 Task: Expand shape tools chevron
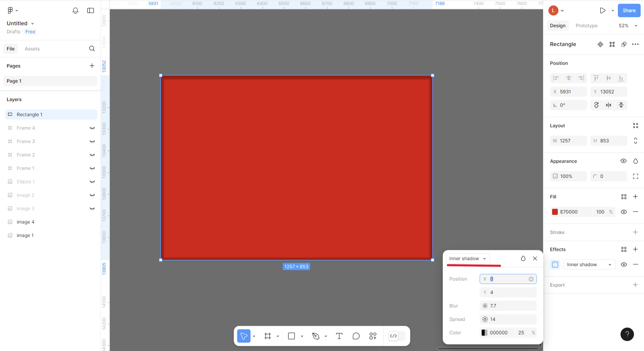pos(302,336)
